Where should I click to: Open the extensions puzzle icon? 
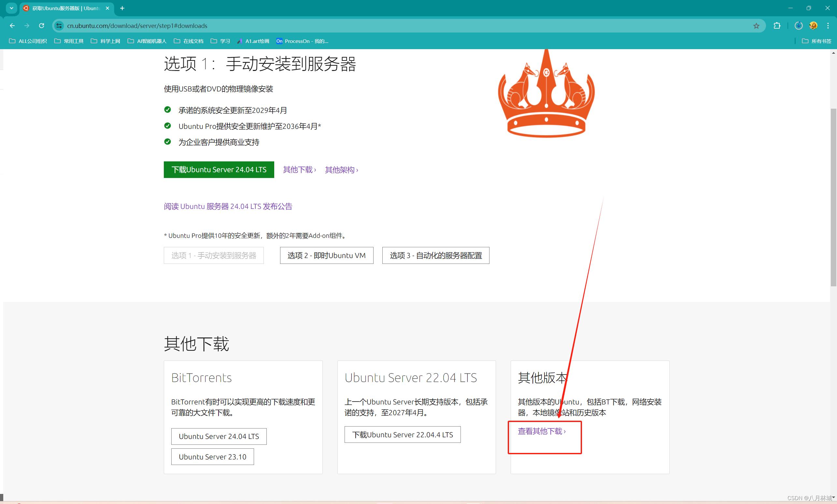click(777, 26)
